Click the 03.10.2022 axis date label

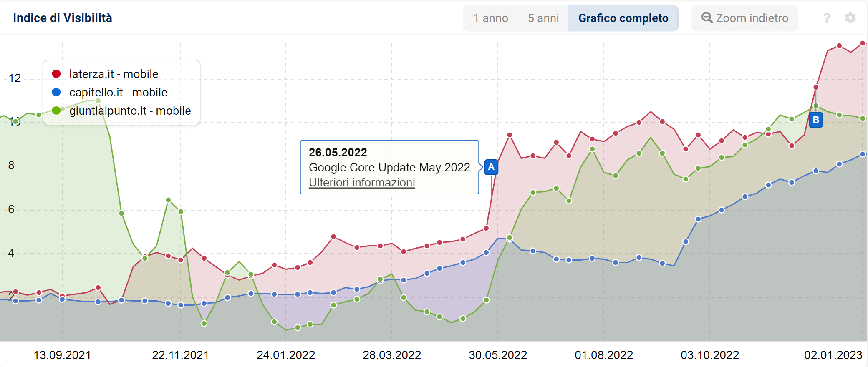710,355
